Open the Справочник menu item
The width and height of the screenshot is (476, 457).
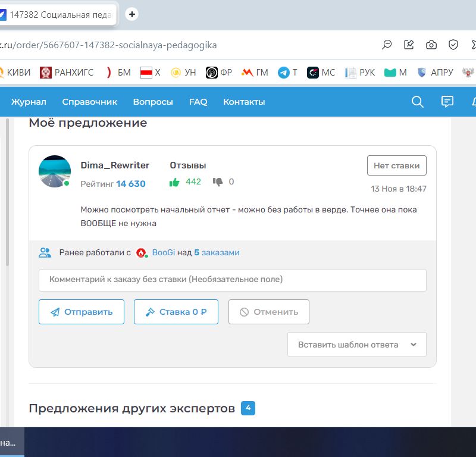(x=90, y=102)
